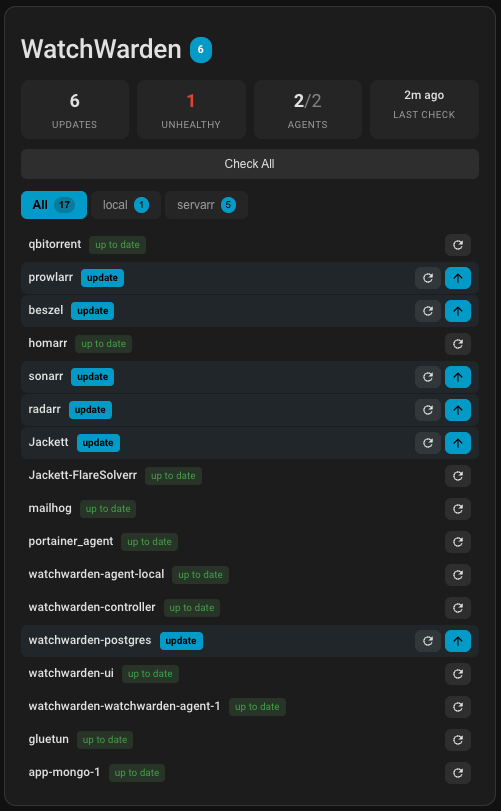Refresh the gluetun container
501x811 pixels.
458,740
